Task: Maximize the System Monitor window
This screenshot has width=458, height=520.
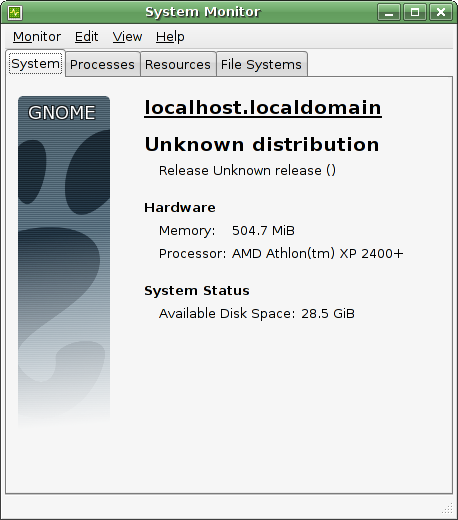Action: pyautogui.click(x=415, y=13)
